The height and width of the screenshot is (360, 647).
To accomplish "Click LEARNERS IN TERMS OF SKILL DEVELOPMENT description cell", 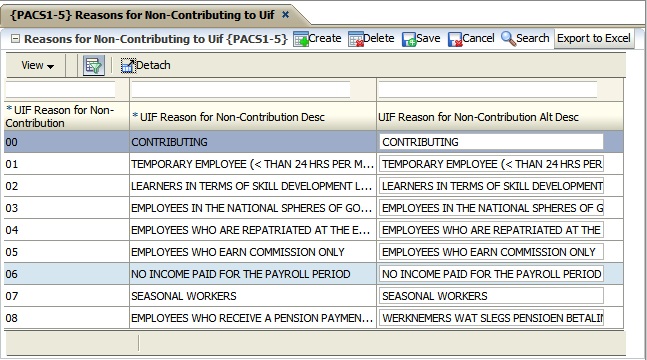I will (253, 186).
